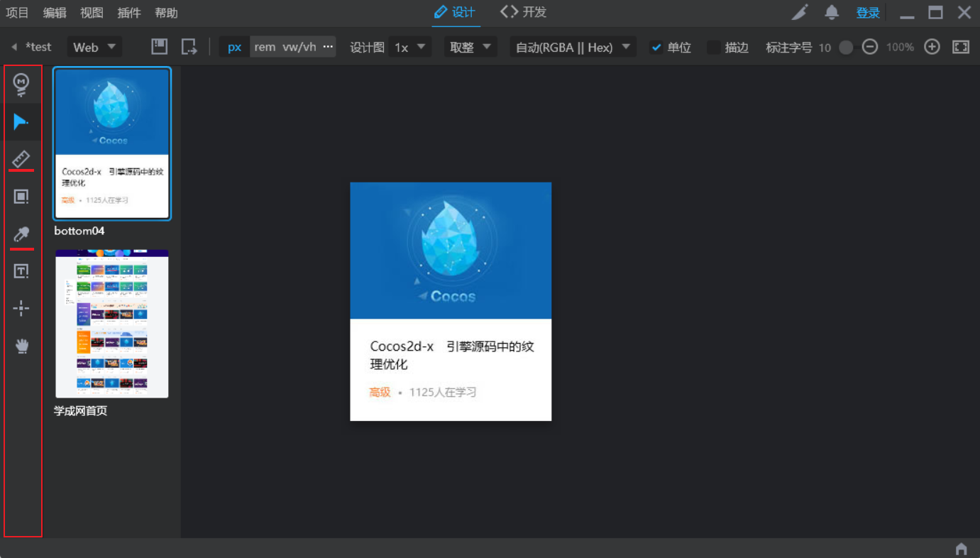Click the Cocos image on the canvas card
Viewport: 980px width, 558px height.
(x=451, y=251)
